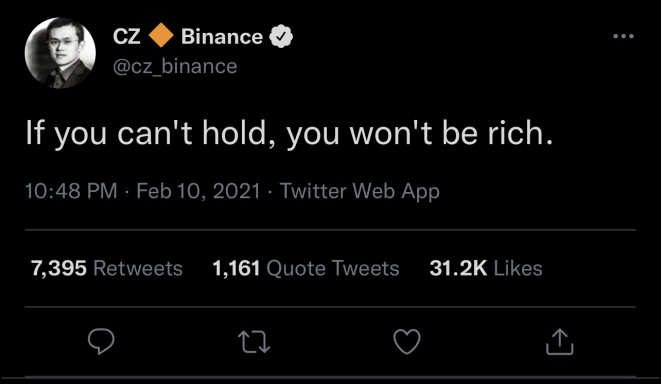
Task: Click the Likes label word
Action: pyautogui.click(x=518, y=268)
